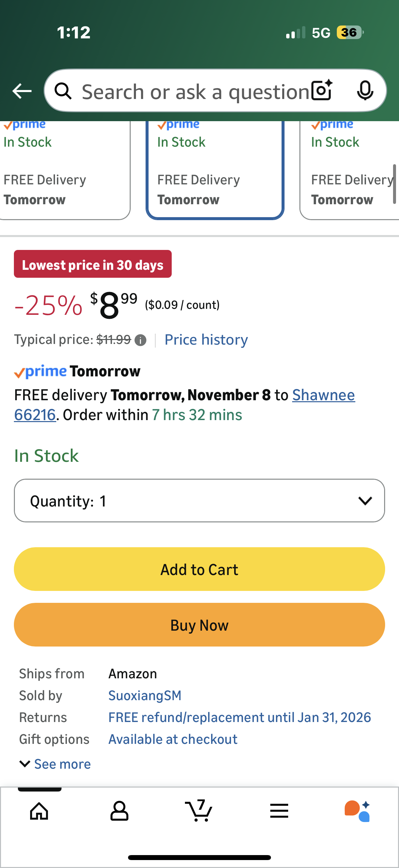Launch the Rufus AI assistant icon
399x868 pixels.
(358, 811)
